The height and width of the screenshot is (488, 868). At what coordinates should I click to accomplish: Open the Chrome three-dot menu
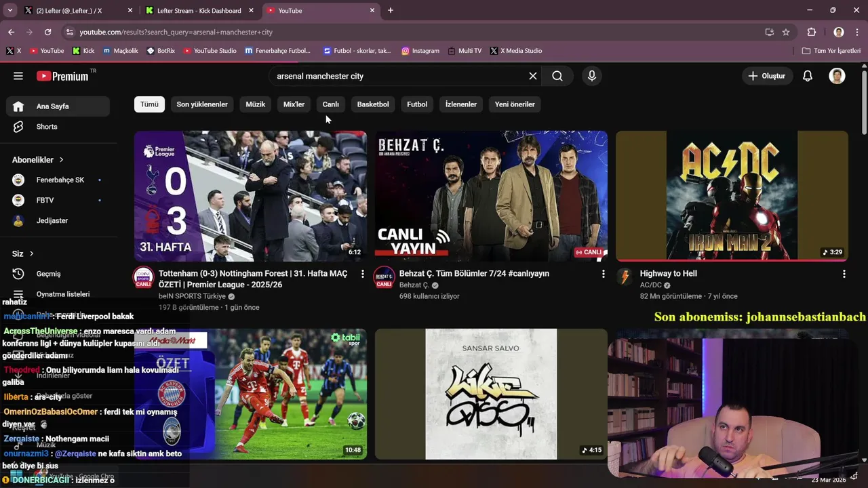click(857, 32)
